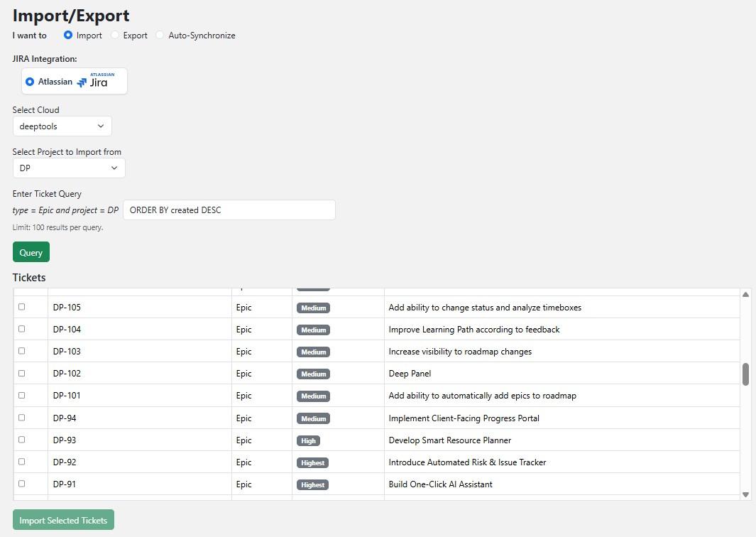Image resolution: width=756 pixels, height=537 pixels.
Task: Check the DP-94 ticket checkbox
Action: coord(22,418)
